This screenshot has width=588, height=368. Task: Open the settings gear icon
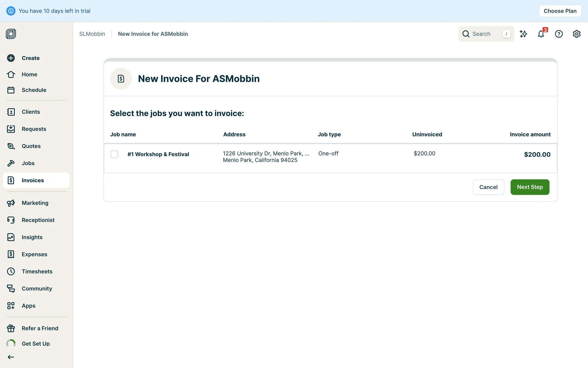[576, 34]
